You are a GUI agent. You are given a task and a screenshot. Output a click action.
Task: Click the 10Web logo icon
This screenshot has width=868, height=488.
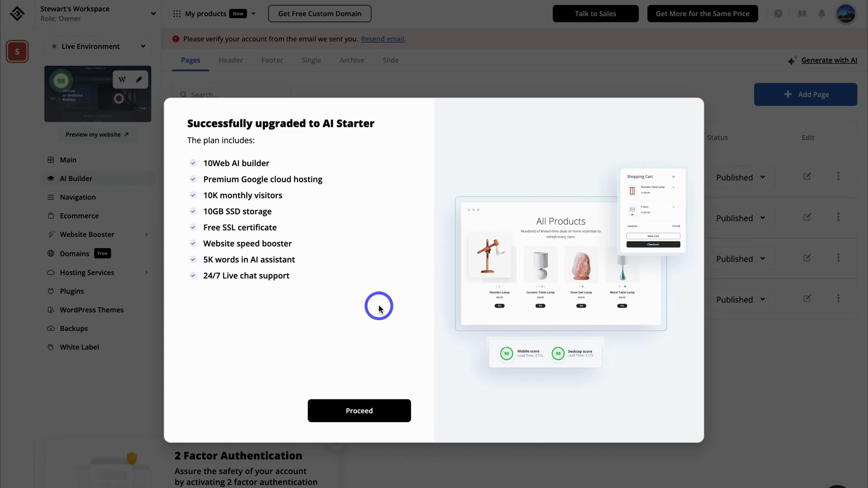pyautogui.click(x=17, y=14)
